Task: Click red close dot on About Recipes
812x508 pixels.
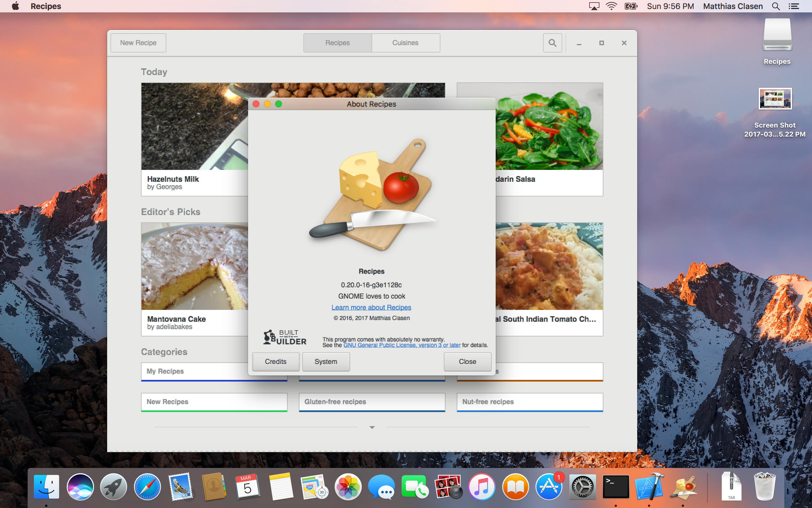Action: click(256, 104)
